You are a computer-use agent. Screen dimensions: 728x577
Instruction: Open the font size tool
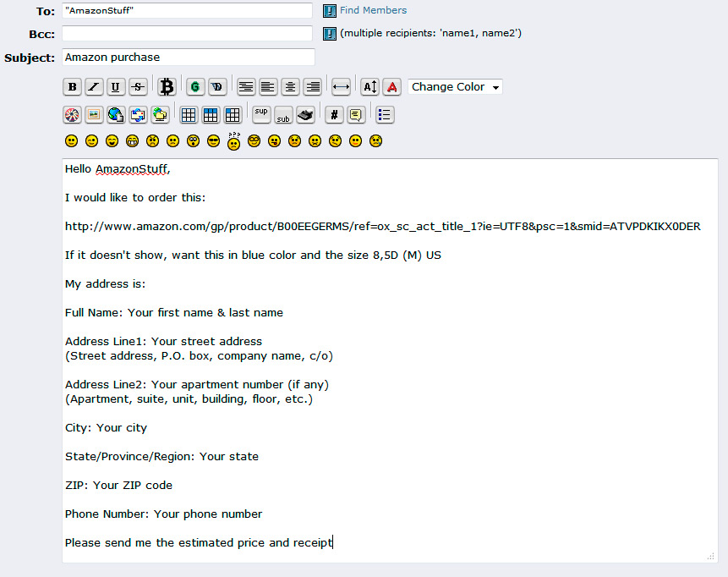point(370,87)
